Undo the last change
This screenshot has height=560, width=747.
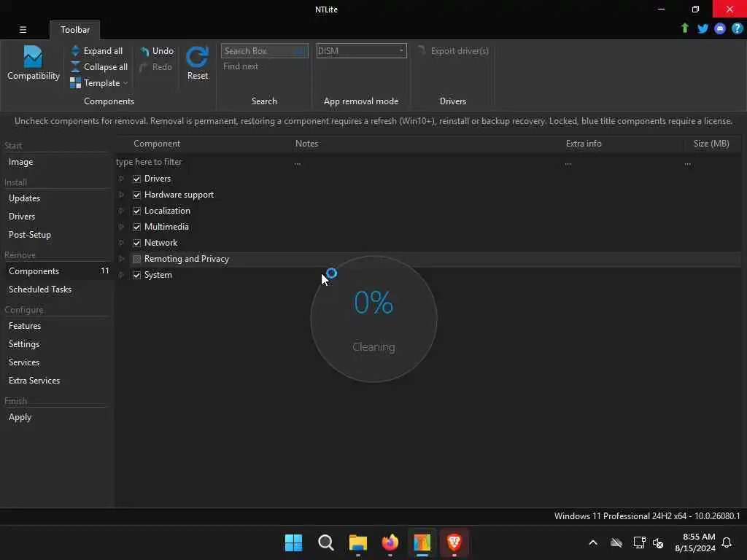[157, 51]
